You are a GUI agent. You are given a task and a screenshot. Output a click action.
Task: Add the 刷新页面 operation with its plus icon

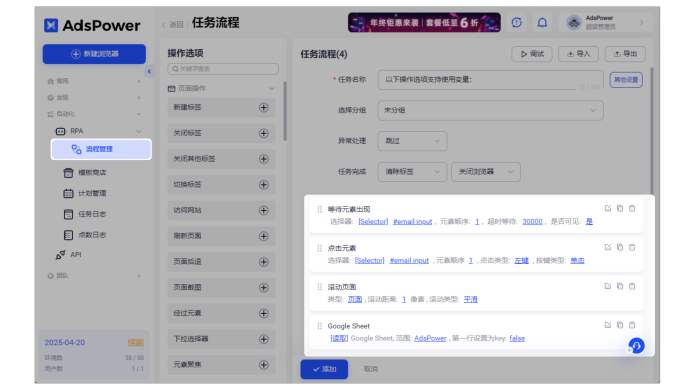pos(264,236)
